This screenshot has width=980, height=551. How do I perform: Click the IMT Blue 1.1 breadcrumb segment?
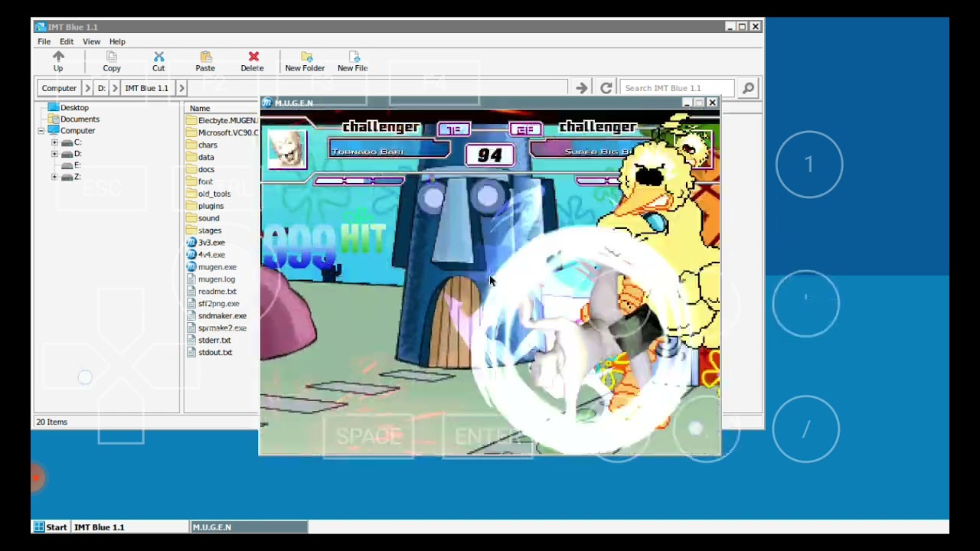(x=146, y=88)
